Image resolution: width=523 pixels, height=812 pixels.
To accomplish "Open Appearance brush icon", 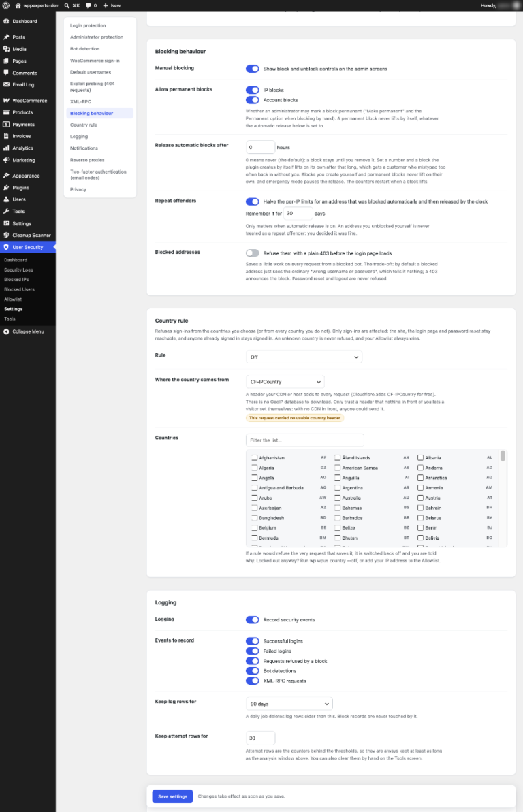I will coord(6,176).
